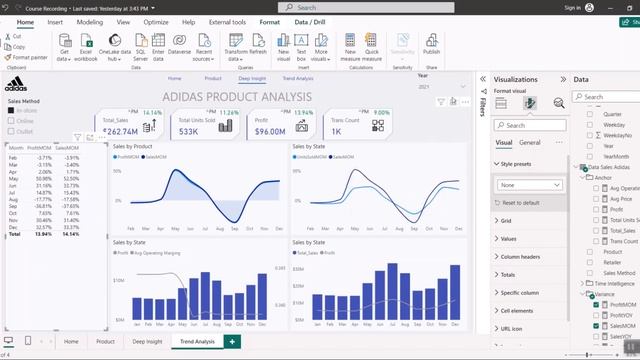The width and height of the screenshot is (640, 360).
Task: Publish the report
Action: point(431,44)
